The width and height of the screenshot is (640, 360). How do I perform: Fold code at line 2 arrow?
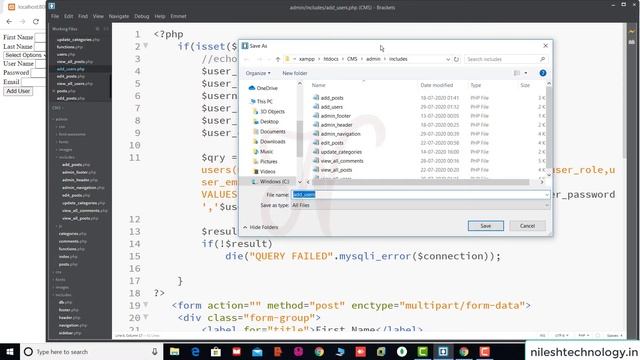146,46
